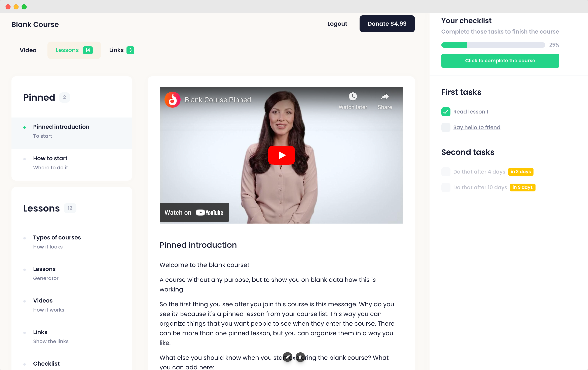588x370 pixels.
Task: Click the checklist progress bar
Action: [x=493, y=45]
